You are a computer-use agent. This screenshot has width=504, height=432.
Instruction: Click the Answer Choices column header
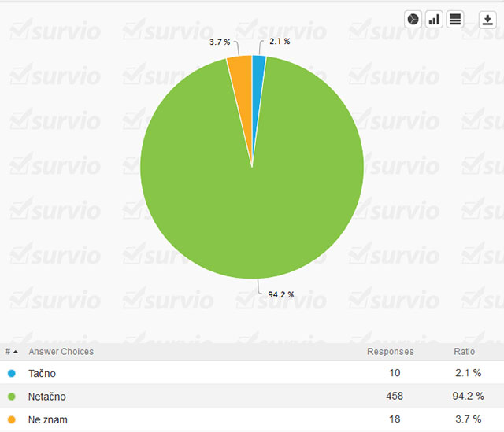pyautogui.click(x=61, y=351)
